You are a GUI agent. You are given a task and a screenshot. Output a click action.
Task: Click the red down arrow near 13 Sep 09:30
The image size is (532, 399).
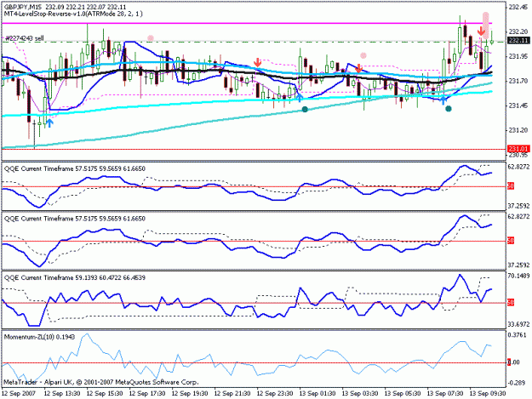coord(481,31)
